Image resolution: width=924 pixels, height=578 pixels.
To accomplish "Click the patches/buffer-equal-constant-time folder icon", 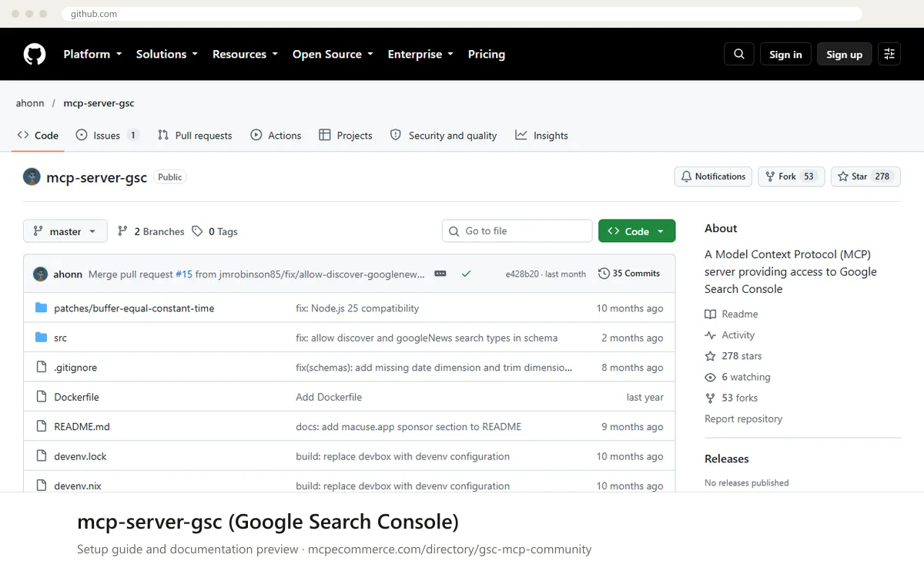I will [x=42, y=308].
